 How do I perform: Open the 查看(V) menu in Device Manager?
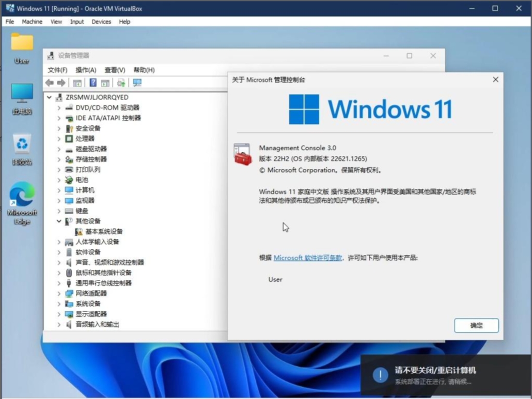tap(115, 70)
